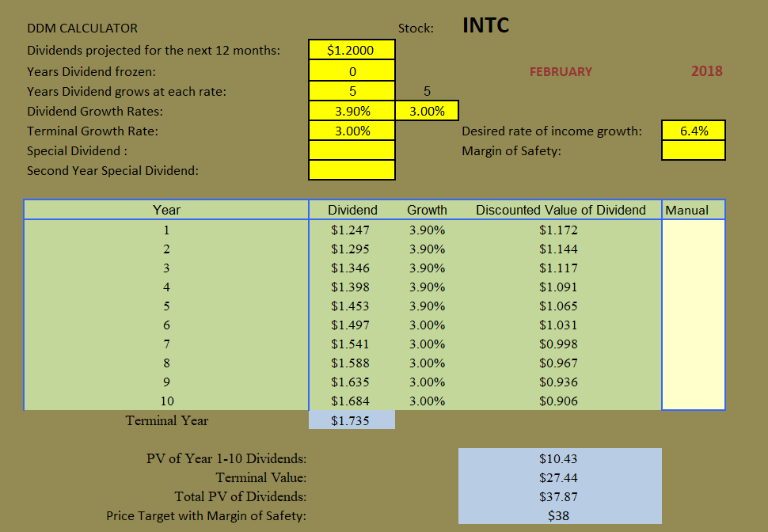Select the yellow cell with 5 growth years
Image resolution: width=768 pixels, height=532 pixels.
352,91
